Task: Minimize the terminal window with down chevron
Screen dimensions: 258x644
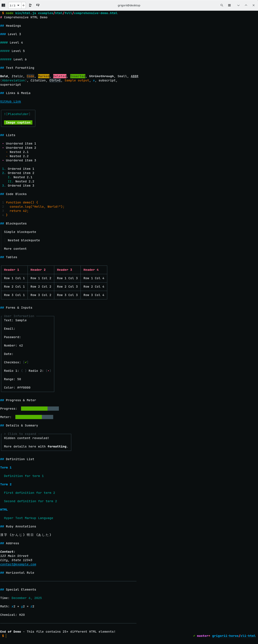Action: click(238, 5)
